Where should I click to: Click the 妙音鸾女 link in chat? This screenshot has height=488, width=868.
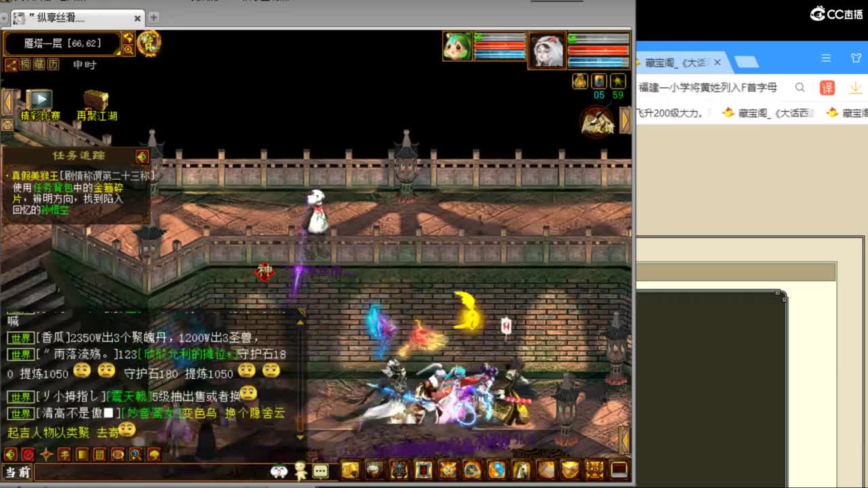152,413
